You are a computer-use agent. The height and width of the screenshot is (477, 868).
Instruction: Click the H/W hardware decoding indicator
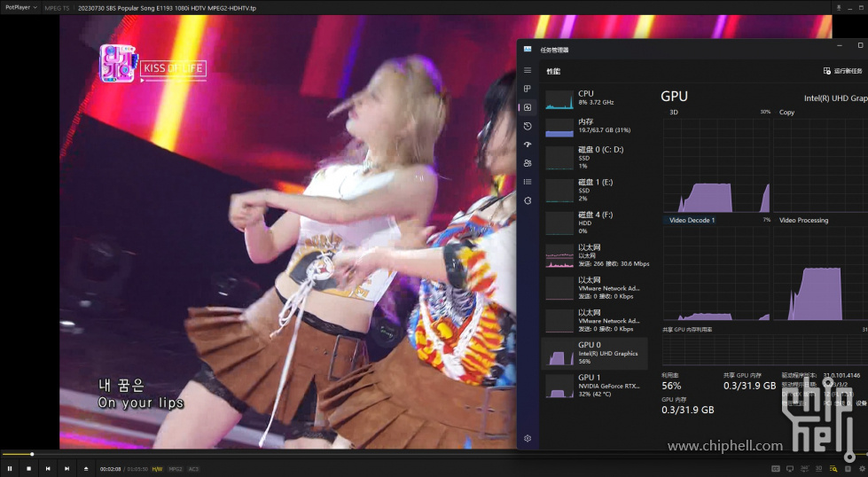(157, 469)
